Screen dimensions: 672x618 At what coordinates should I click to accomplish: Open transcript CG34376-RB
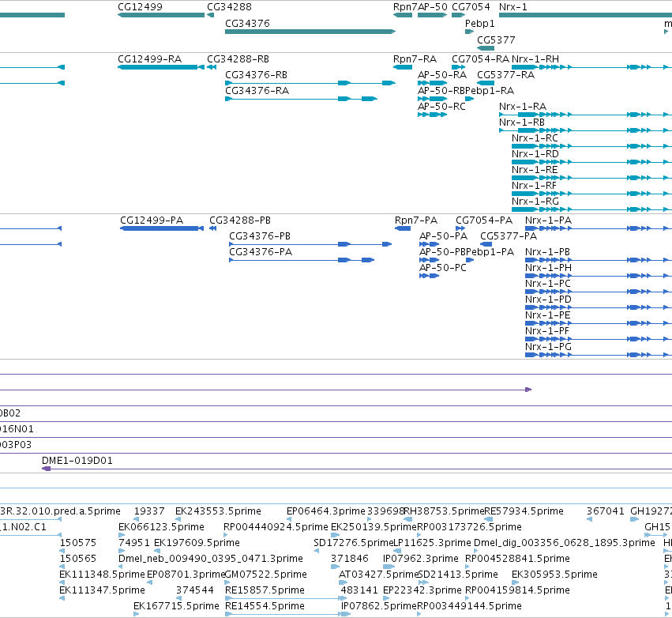coord(256,74)
